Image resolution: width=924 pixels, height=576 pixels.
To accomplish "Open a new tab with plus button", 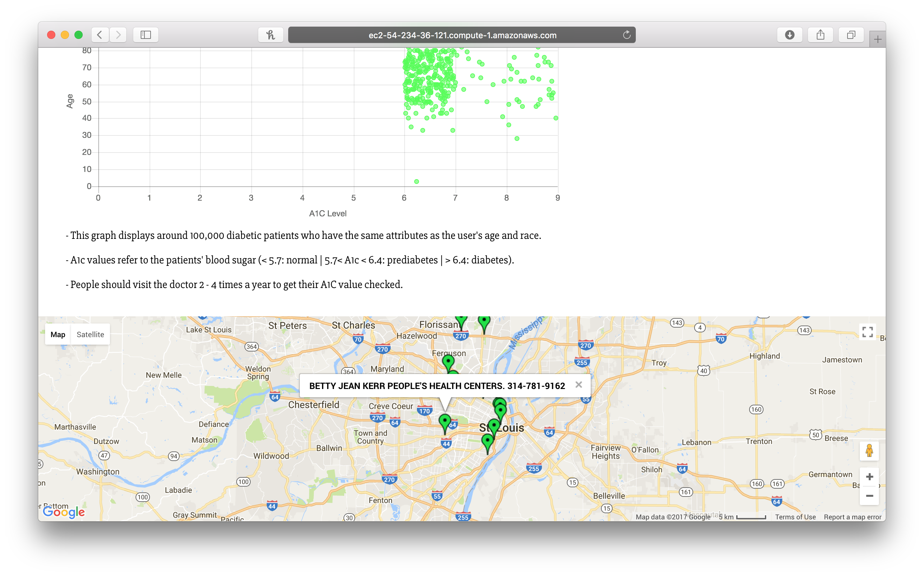I will (x=878, y=39).
